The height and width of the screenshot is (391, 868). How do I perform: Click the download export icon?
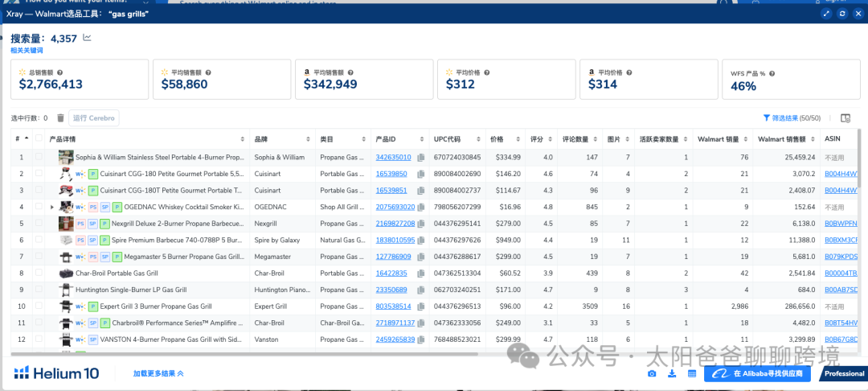coord(672,374)
